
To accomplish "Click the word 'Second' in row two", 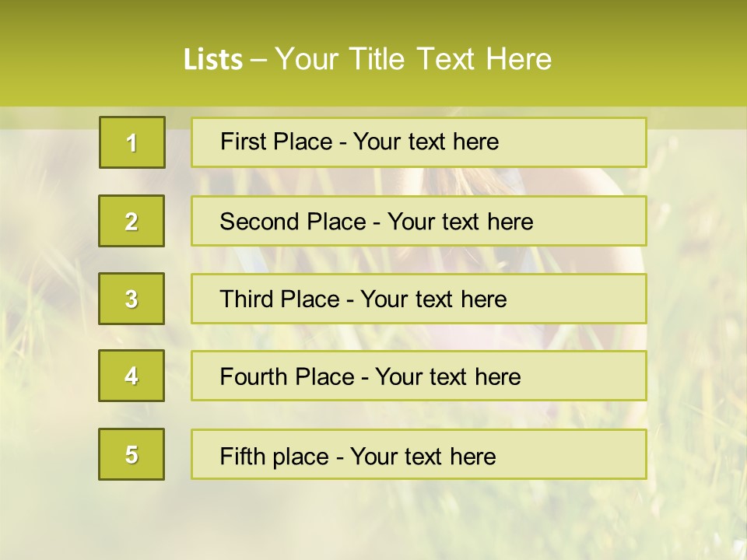I will pyautogui.click(x=258, y=222).
